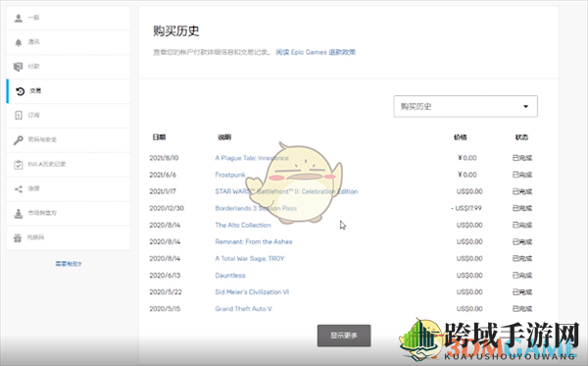Select the Sid Meier's Civilization VI entry
Viewport: 588px width, 366px height.
pyautogui.click(x=252, y=292)
